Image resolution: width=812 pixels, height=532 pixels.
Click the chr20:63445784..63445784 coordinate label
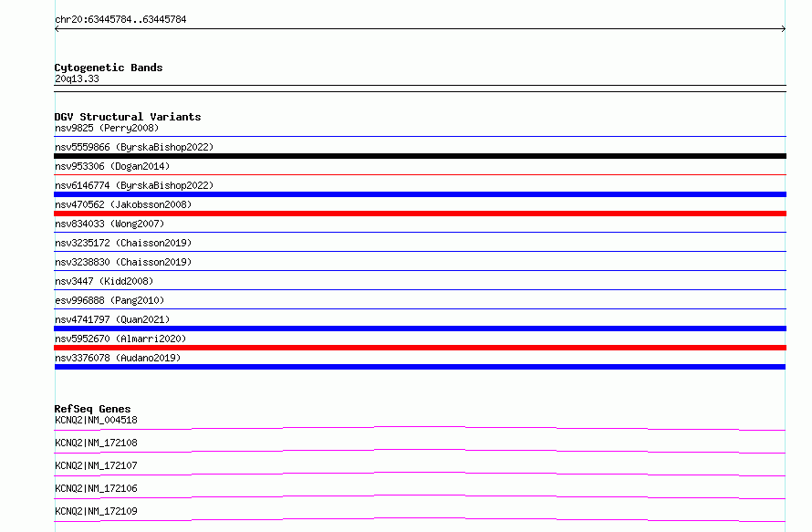coord(120,20)
